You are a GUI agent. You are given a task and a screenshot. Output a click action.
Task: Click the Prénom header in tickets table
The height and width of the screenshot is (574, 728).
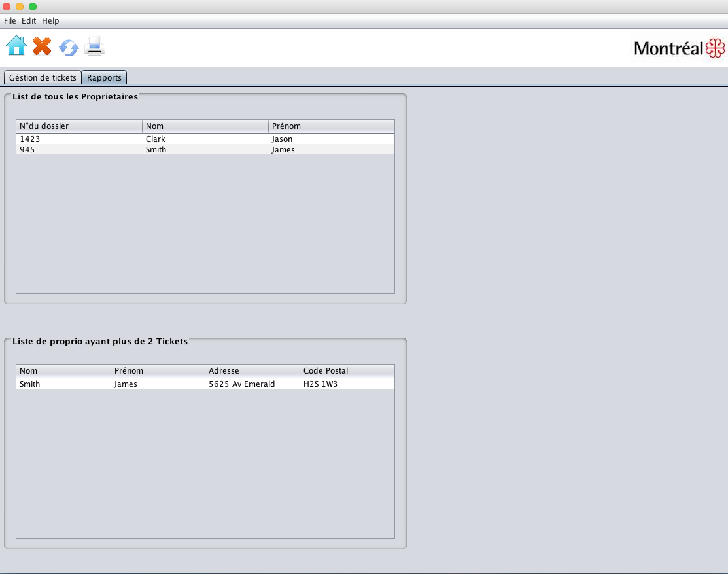(x=158, y=371)
